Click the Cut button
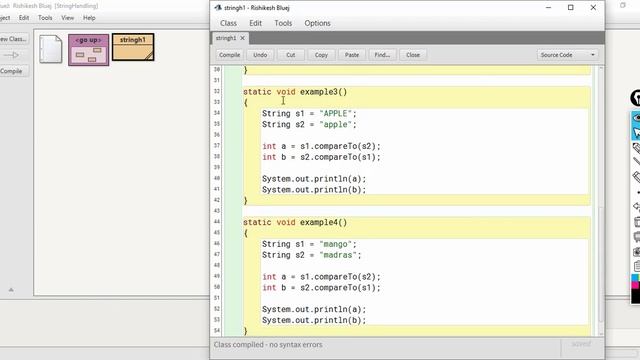This screenshot has height=360, width=640. [x=291, y=55]
